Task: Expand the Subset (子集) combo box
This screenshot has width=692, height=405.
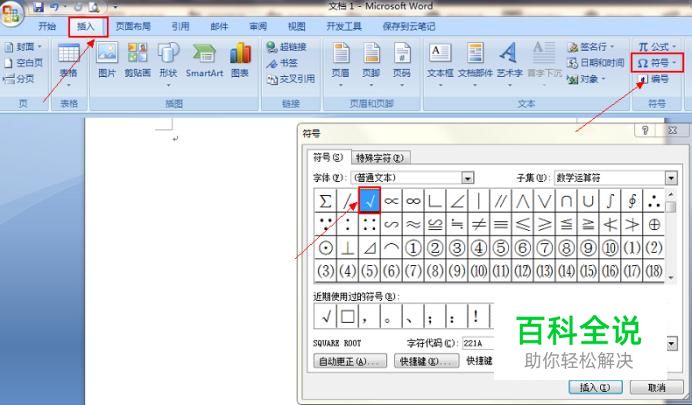Action: point(671,178)
